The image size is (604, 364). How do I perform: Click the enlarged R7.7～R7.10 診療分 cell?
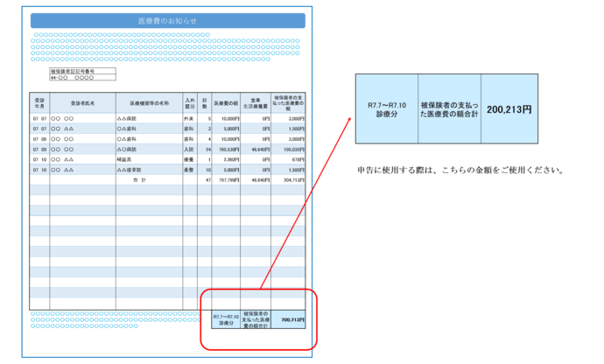pyautogui.click(x=385, y=109)
